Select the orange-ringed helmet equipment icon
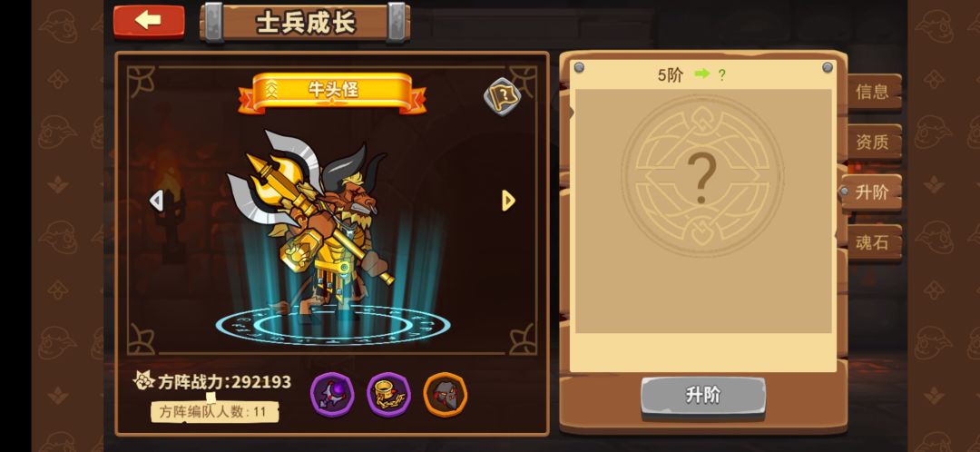980x452 pixels. (445, 395)
